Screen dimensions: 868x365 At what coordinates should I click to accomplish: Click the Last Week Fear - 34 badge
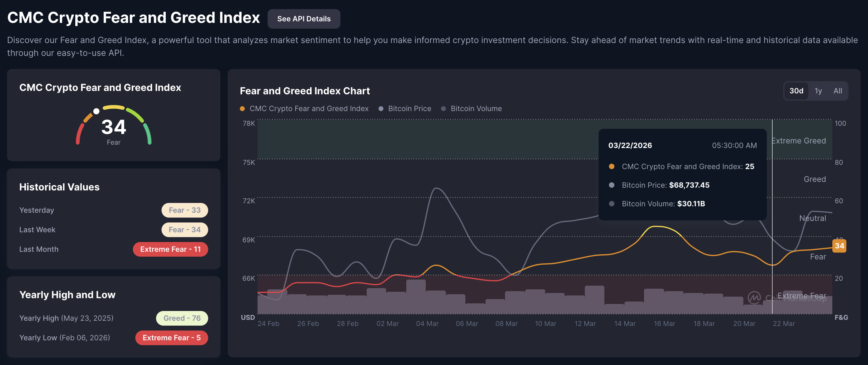coord(184,230)
